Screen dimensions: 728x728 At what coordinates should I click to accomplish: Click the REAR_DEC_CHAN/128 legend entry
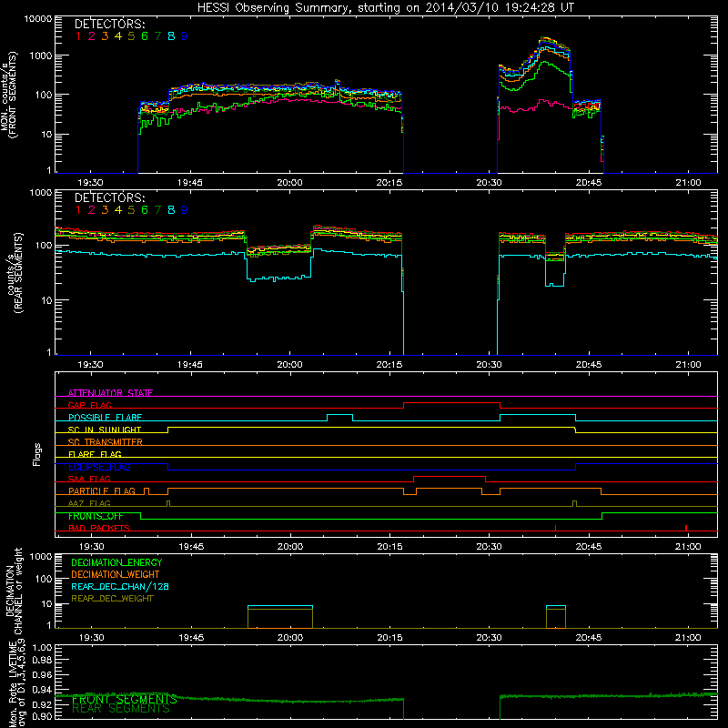coord(120,587)
